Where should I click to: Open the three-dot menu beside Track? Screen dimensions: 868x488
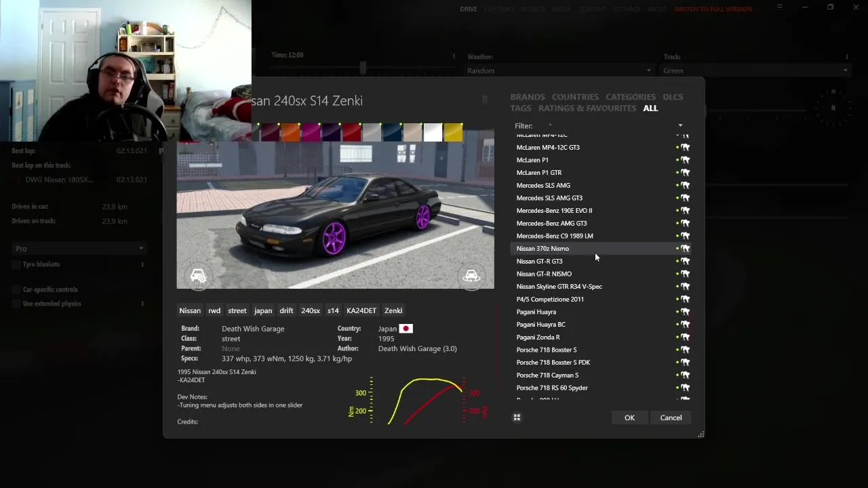pos(846,57)
